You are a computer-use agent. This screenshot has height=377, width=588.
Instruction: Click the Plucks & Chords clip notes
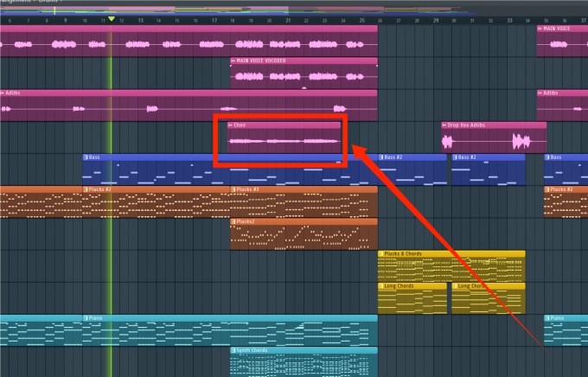(451, 270)
